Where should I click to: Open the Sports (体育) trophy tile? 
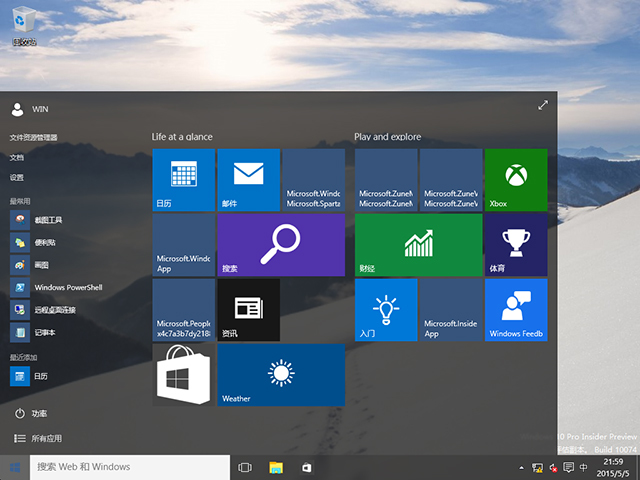coord(516,245)
